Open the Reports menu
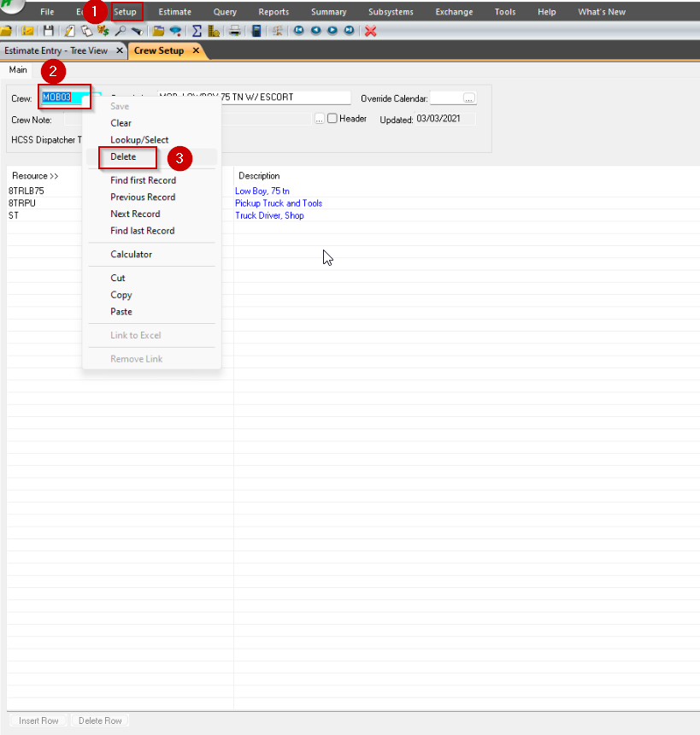The height and width of the screenshot is (735, 700). [x=274, y=12]
